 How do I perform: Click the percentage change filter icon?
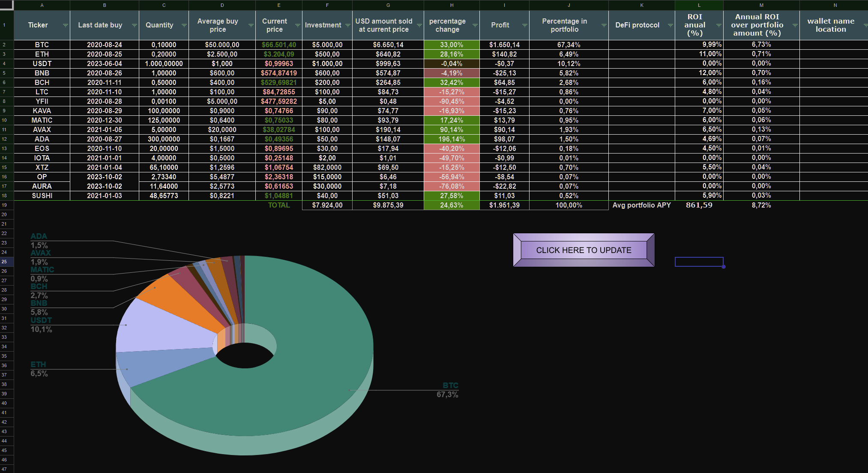click(475, 25)
